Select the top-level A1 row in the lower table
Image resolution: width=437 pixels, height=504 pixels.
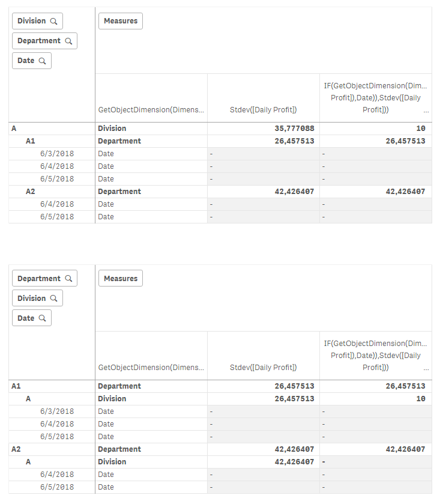[x=16, y=386]
